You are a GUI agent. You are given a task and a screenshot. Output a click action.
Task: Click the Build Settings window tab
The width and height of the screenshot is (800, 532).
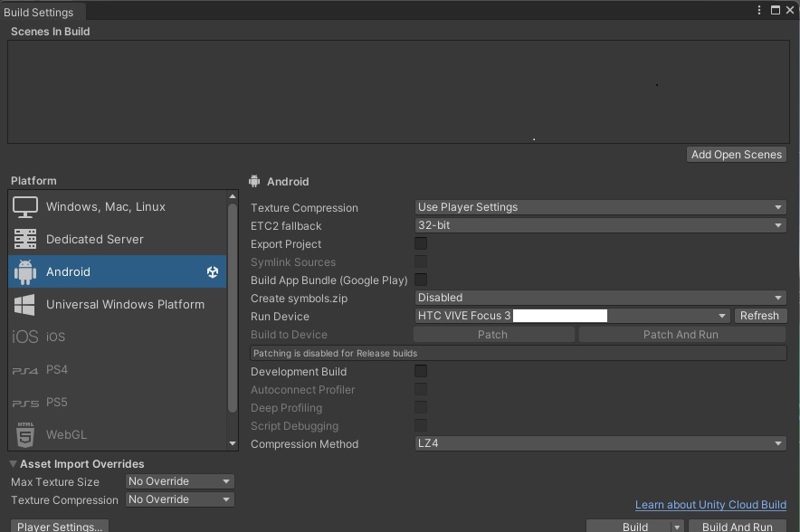tap(39, 12)
